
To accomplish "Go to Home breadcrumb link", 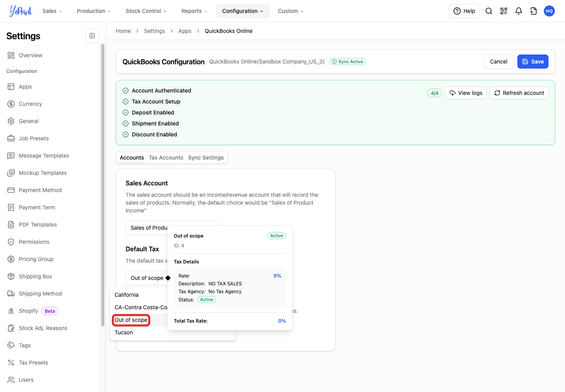I will click(x=123, y=31).
